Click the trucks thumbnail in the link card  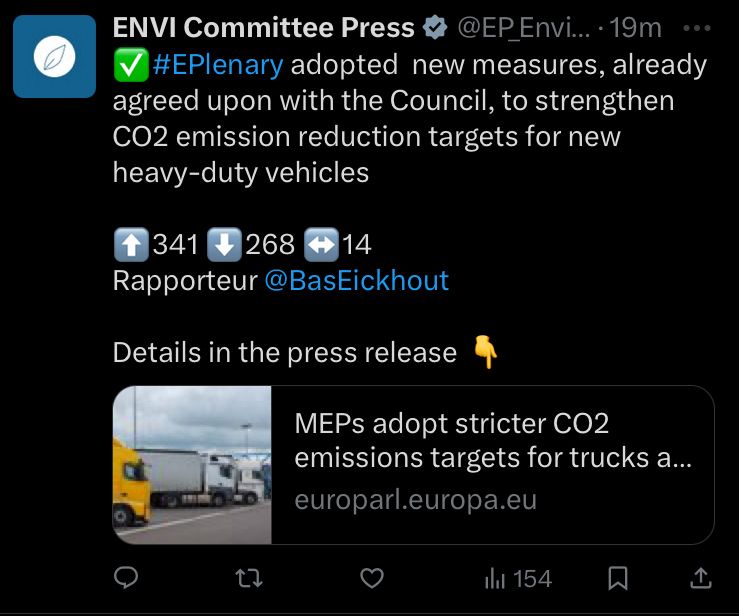(192, 464)
